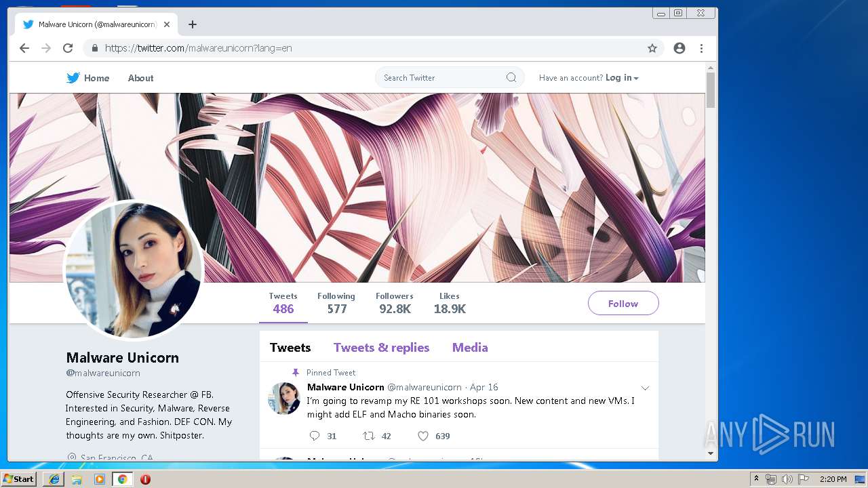868x488 pixels.
Task: Open the Likes 18.9K stat
Action: click(x=450, y=304)
